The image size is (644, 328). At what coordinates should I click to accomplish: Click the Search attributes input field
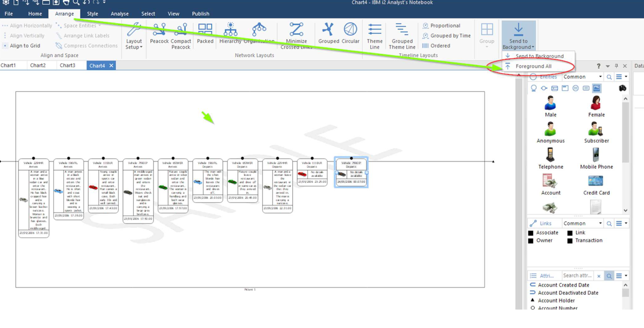[x=577, y=276]
